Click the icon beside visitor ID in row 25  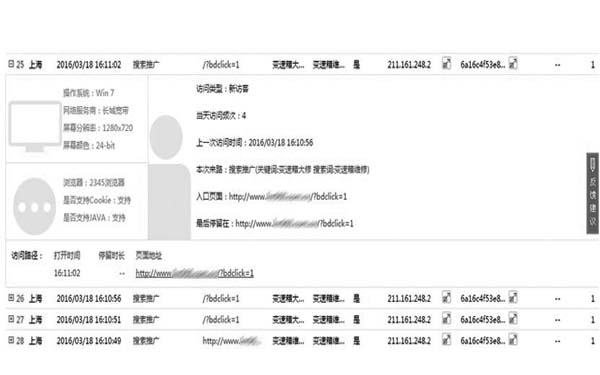(513, 63)
